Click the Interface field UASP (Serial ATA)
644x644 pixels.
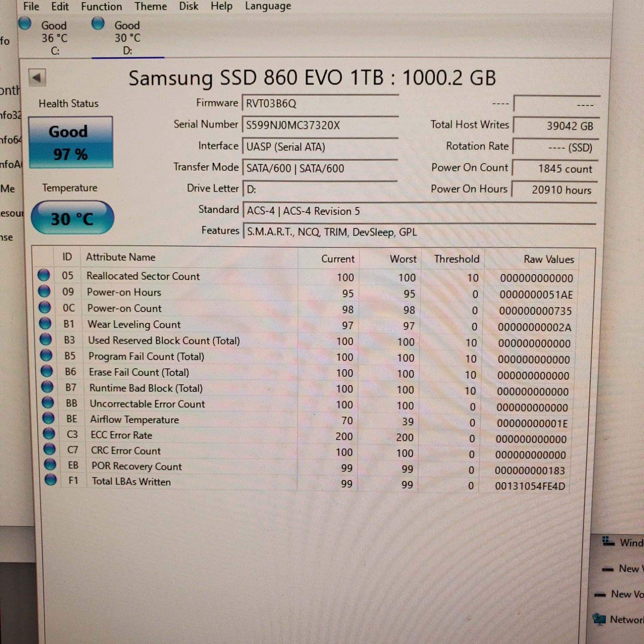(320, 146)
